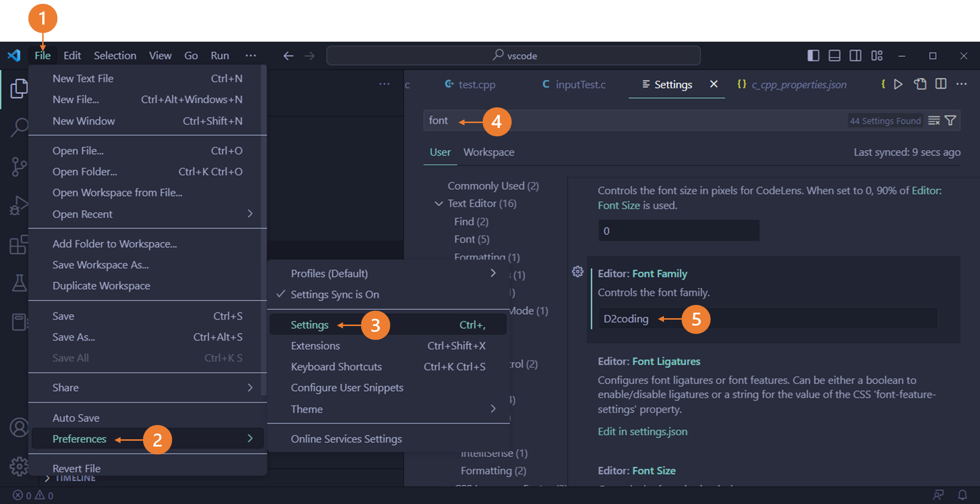The image size is (980, 504).
Task: Choose Settings in Preferences submenu
Action: click(x=388, y=325)
